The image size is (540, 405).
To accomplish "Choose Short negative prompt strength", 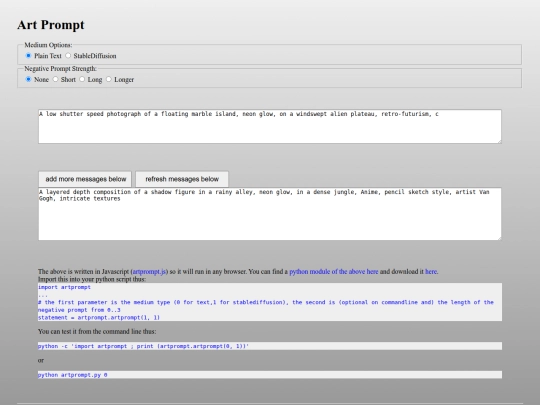I will click(x=55, y=79).
